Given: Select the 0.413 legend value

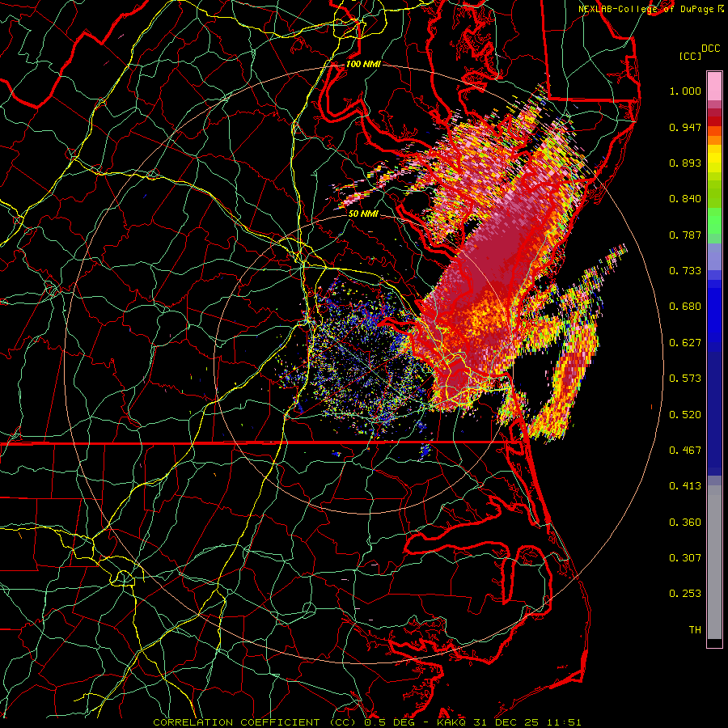Looking at the screenshot, I should pyautogui.click(x=685, y=486).
